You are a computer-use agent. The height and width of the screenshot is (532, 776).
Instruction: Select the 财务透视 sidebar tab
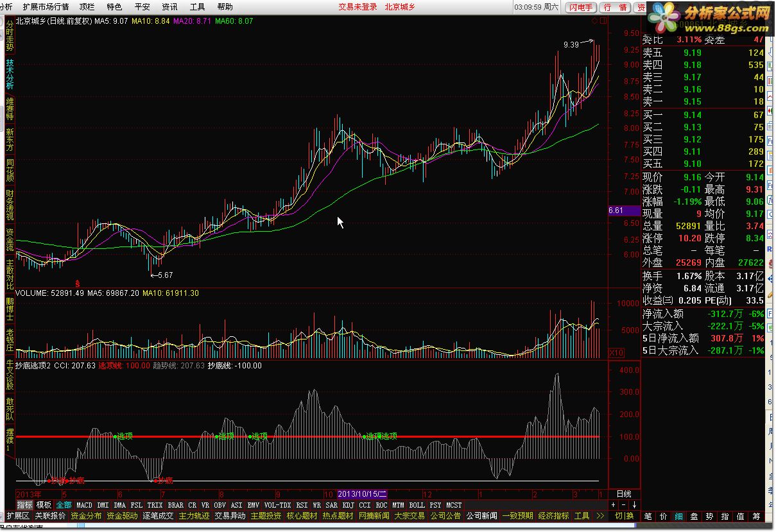pyautogui.click(x=10, y=206)
